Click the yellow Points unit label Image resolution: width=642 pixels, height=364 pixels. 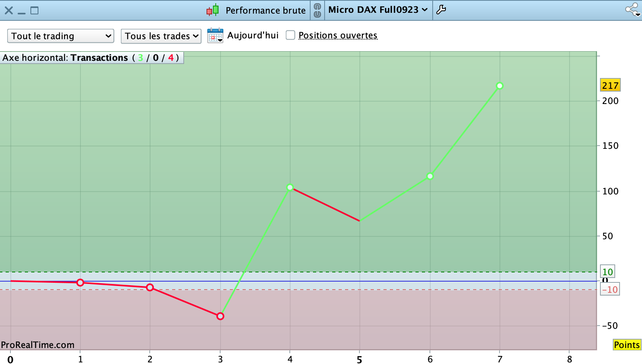(627, 345)
